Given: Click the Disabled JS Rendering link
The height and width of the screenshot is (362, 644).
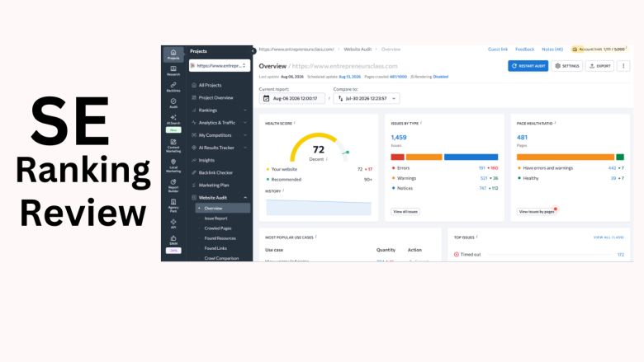Looking at the screenshot, I should coord(441,77).
